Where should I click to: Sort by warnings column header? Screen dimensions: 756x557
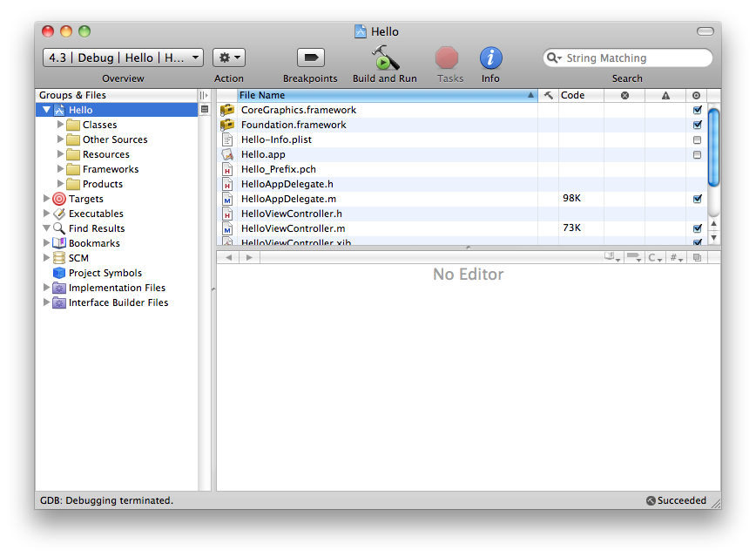tap(665, 95)
